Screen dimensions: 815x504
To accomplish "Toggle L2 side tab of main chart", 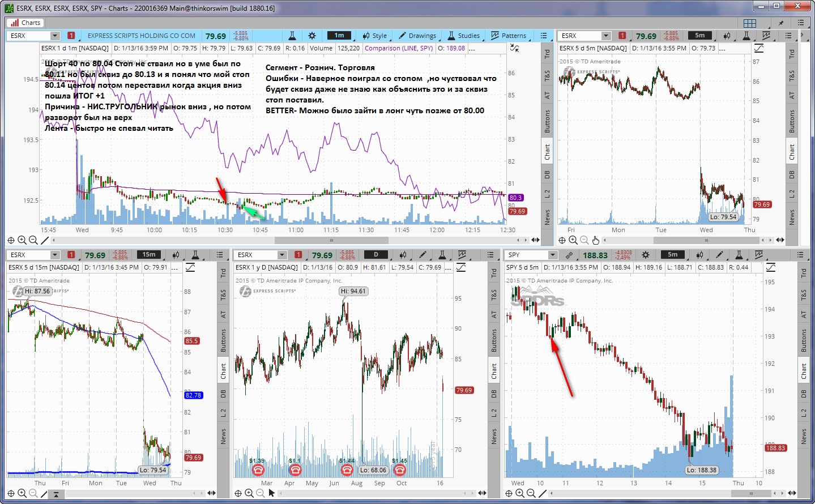I will click(547, 194).
